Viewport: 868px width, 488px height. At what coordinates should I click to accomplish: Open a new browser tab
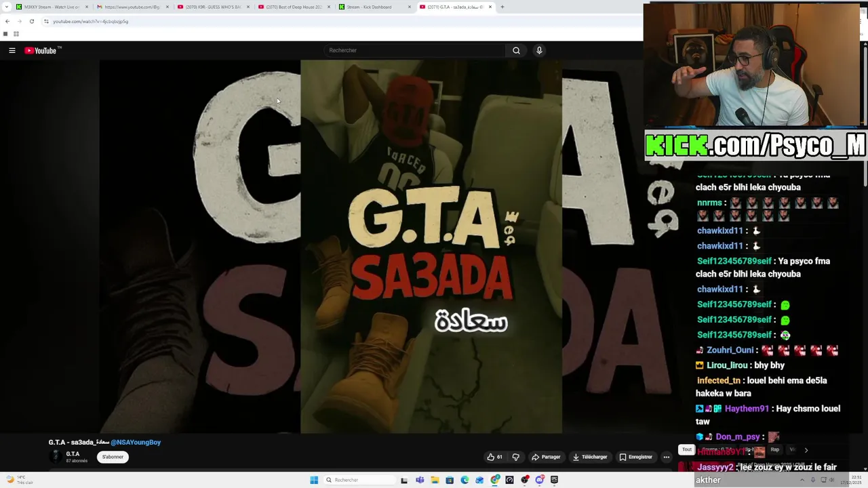[502, 7]
